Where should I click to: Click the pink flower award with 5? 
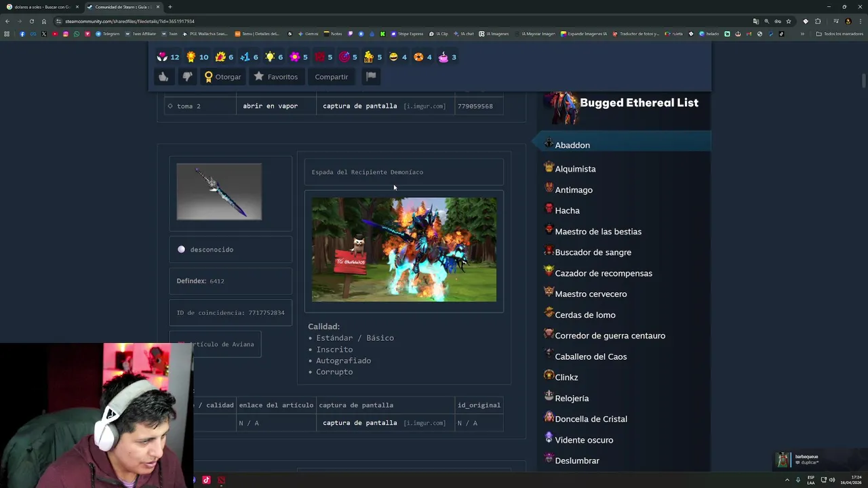pos(299,57)
